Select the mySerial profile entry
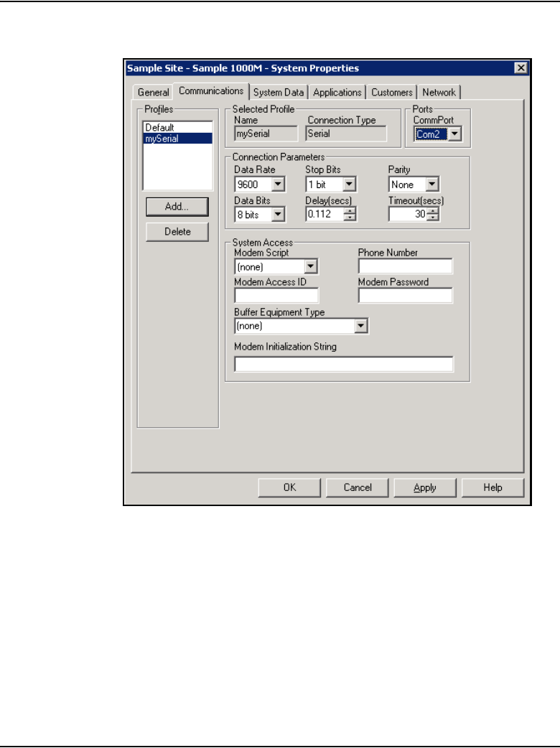The image size is (560, 748). (177, 139)
